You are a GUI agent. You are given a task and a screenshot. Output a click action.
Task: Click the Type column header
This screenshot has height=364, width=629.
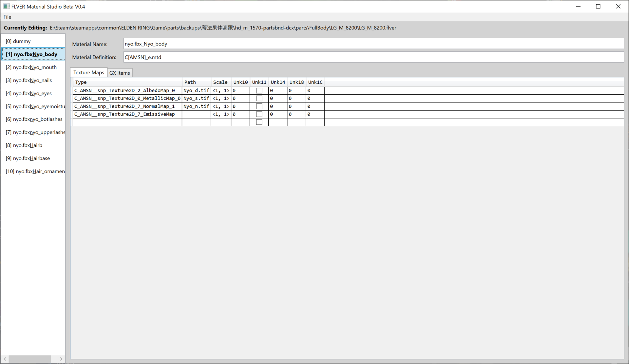click(x=127, y=82)
